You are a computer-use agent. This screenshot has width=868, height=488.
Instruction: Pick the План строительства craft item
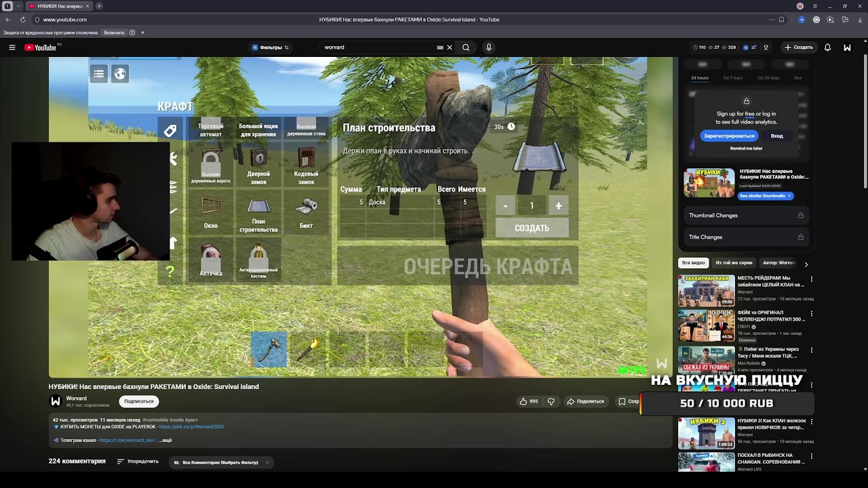(x=258, y=213)
